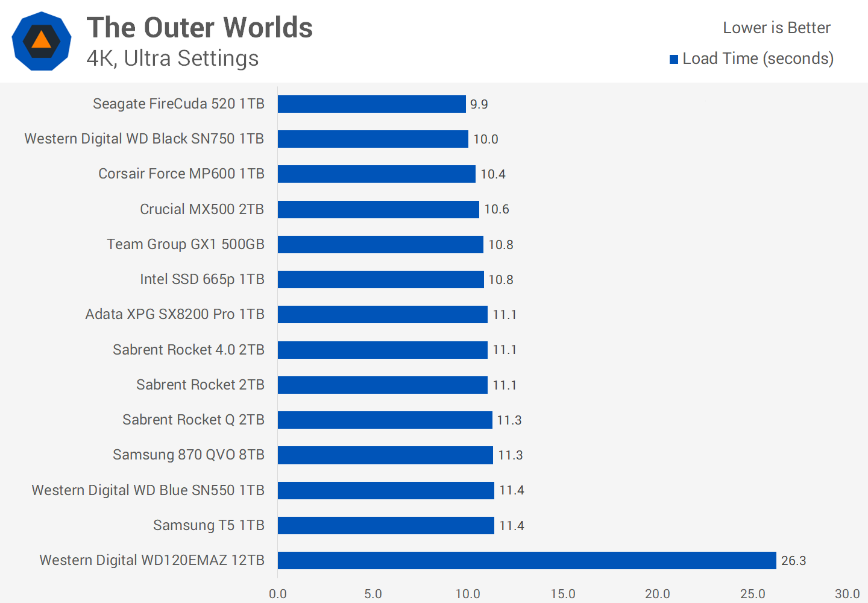Select the Team Group GX1 500GB label
The height and width of the screenshot is (603, 868).
[186, 244]
